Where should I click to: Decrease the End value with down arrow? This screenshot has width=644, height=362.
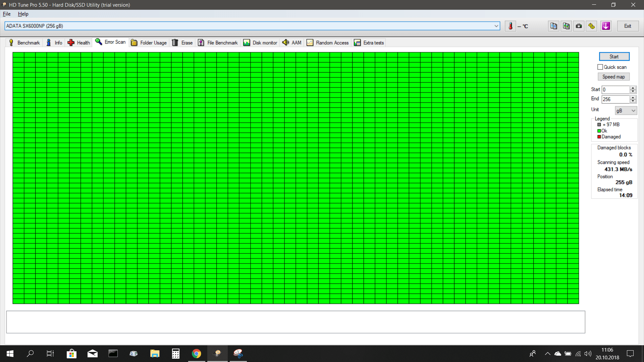coord(633,101)
